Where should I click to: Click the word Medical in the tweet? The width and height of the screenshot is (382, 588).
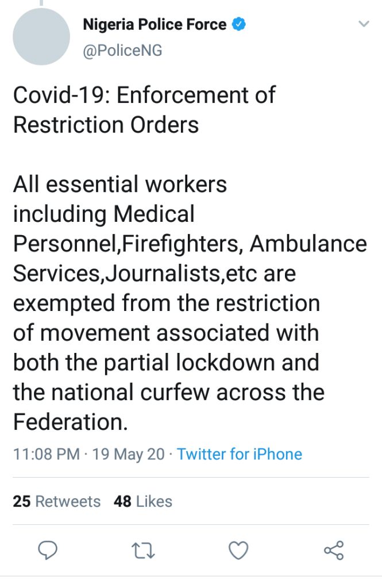click(154, 214)
